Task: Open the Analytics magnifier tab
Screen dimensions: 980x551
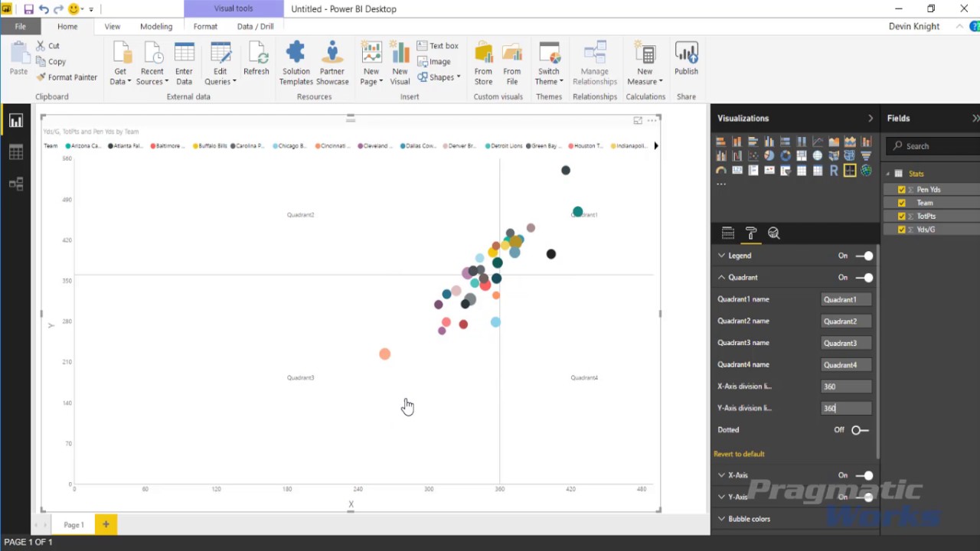Action: (x=774, y=233)
